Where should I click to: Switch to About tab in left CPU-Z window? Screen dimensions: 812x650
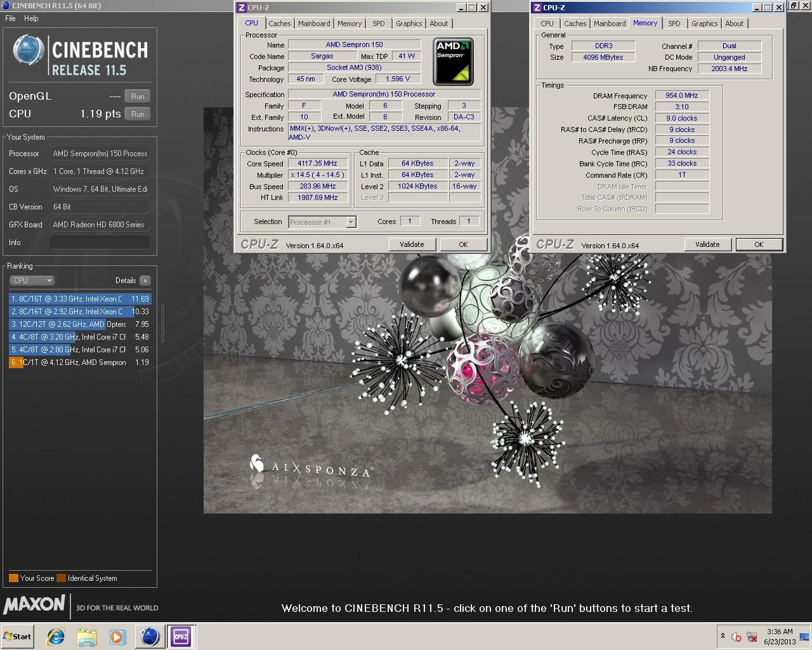click(439, 23)
